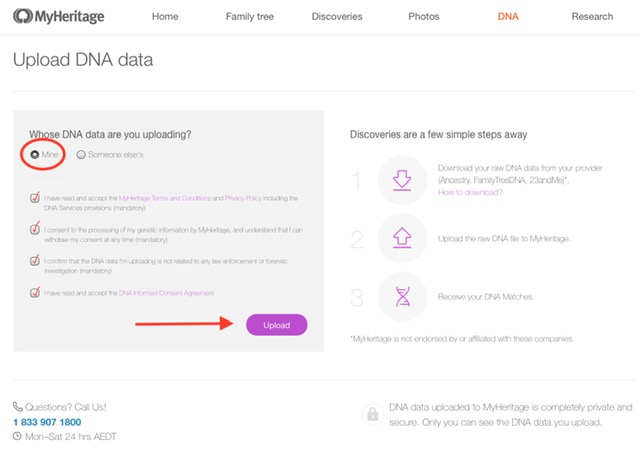Screen dimensions: 640x449
Task: Click the download arrow step icon
Action: click(x=402, y=180)
